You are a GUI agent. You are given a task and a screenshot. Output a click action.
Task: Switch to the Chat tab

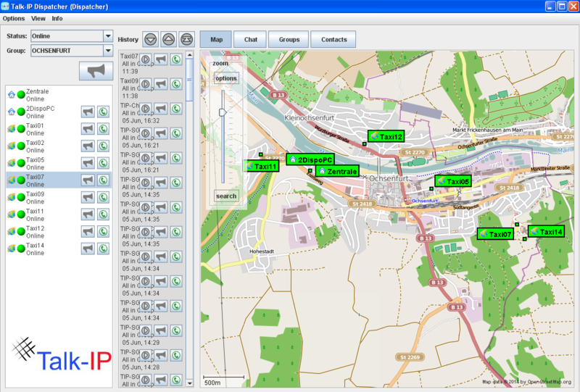pos(250,39)
